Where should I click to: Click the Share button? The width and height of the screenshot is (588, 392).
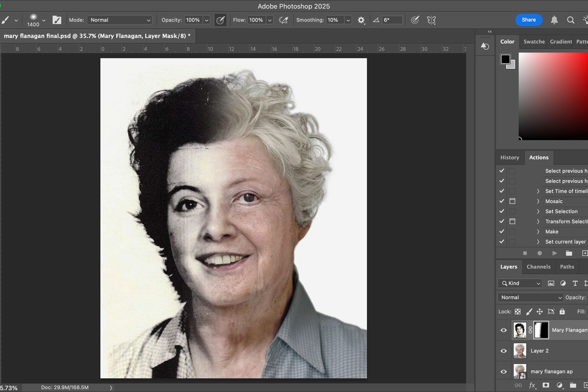click(529, 20)
